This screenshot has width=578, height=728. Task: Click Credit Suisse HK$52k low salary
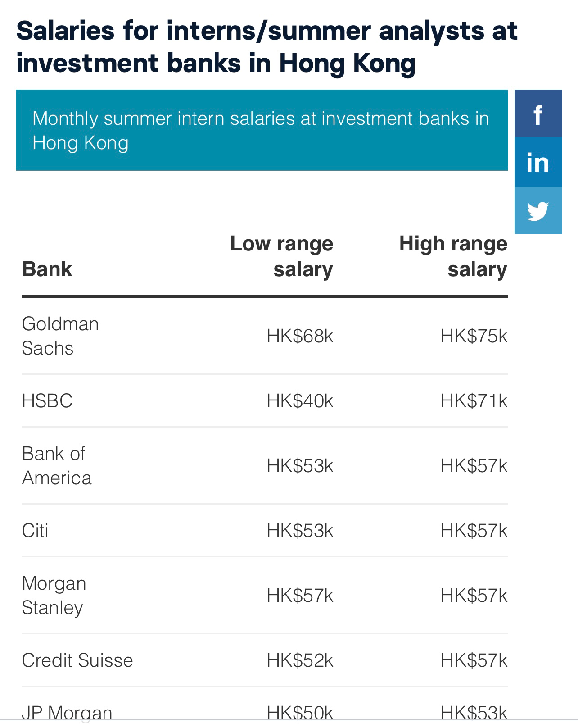coord(300,660)
